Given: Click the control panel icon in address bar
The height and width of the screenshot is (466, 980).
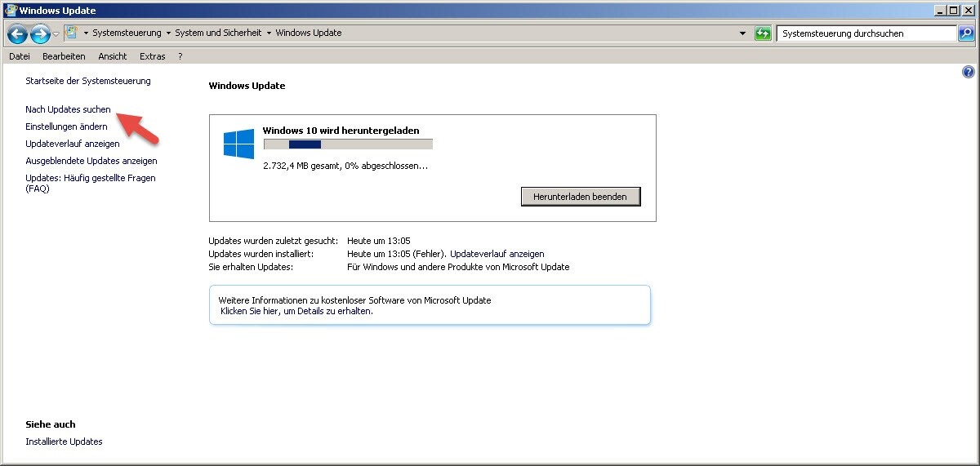Looking at the screenshot, I should [x=72, y=33].
